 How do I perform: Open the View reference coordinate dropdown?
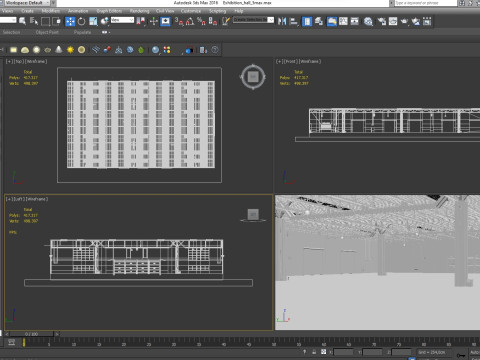(x=122, y=20)
